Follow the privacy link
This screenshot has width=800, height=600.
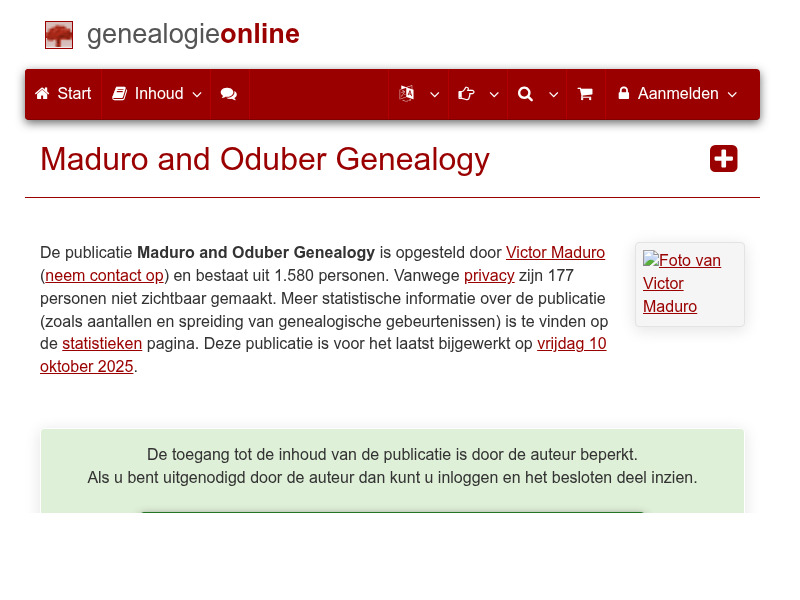pyautogui.click(x=489, y=275)
